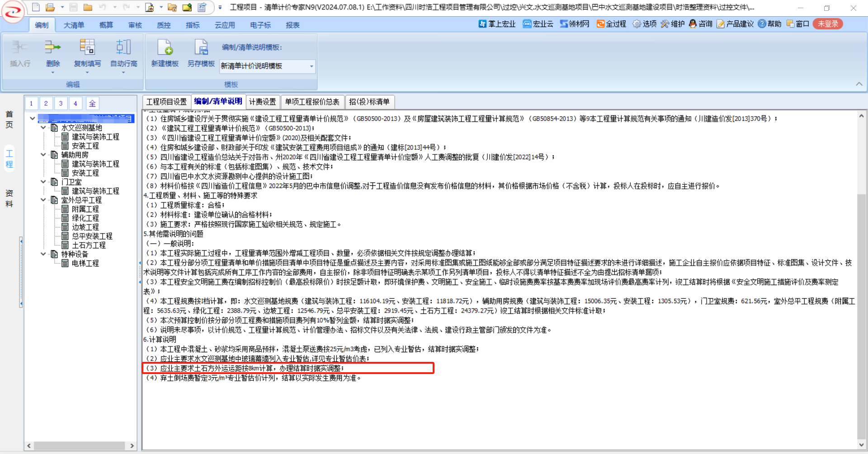868x454 pixels.
Task: Switch to the 大清单 ribbon tab
Action: pyautogui.click(x=74, y=25)
